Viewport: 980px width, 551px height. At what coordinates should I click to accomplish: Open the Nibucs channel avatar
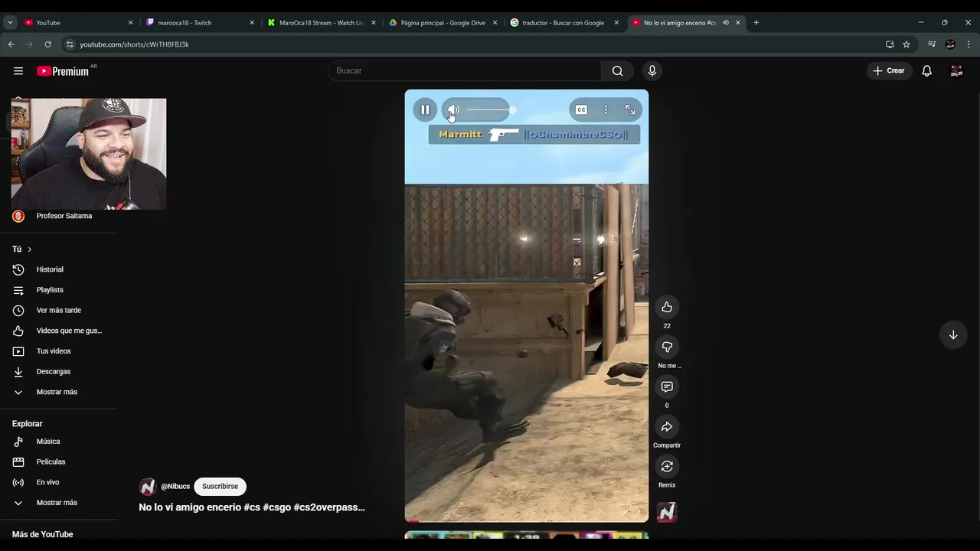coord(148,487)
